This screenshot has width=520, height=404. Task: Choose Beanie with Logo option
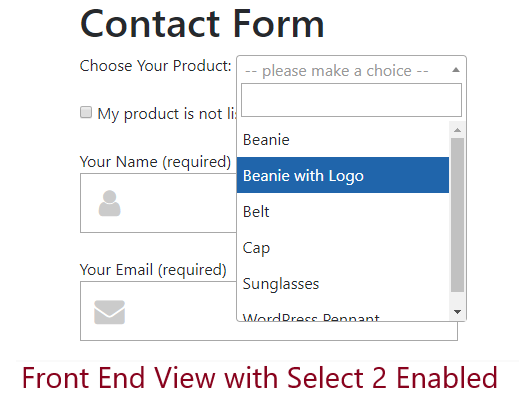(343, 175)
